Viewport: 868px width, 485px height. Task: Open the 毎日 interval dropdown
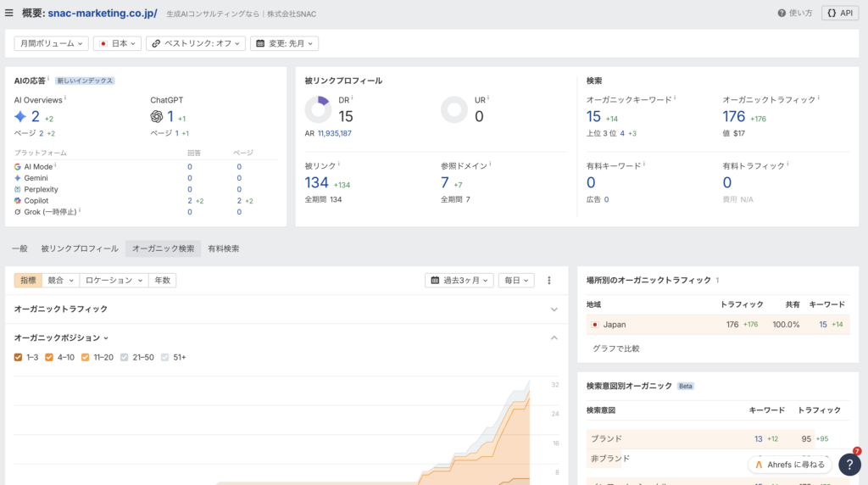(x=516, y=280)
